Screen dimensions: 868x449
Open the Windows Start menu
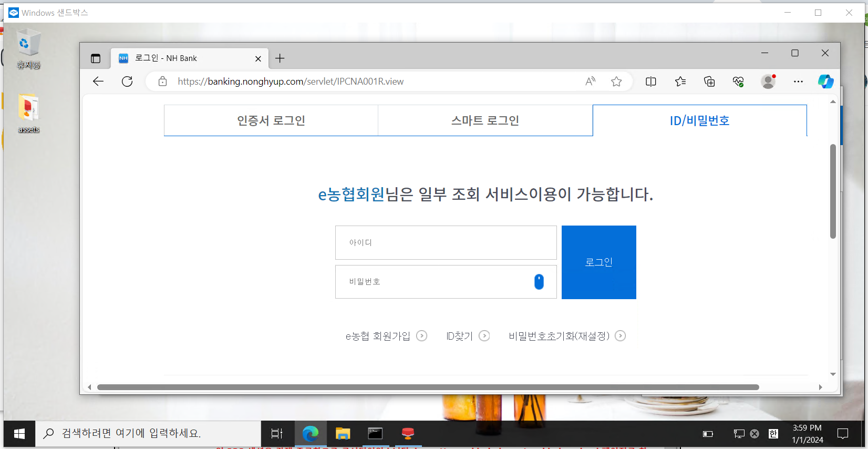click(19, 434)
